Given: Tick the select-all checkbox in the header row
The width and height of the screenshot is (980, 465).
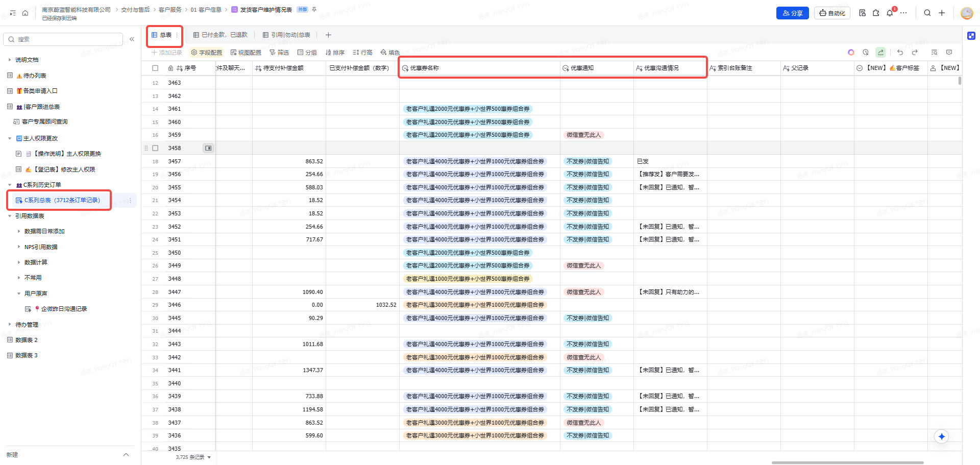Looking at the screenshot, I should (155, 68).
